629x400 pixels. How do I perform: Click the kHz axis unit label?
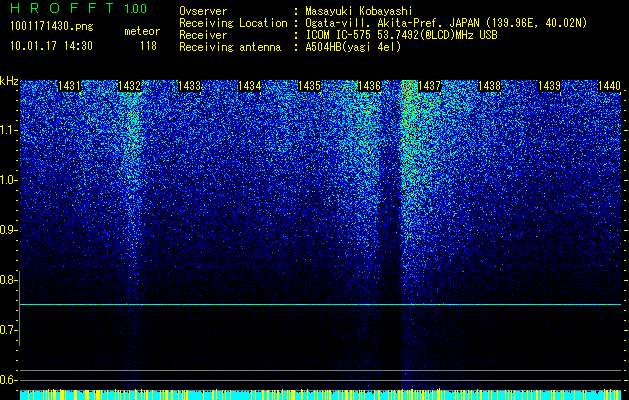click(9, 81)
